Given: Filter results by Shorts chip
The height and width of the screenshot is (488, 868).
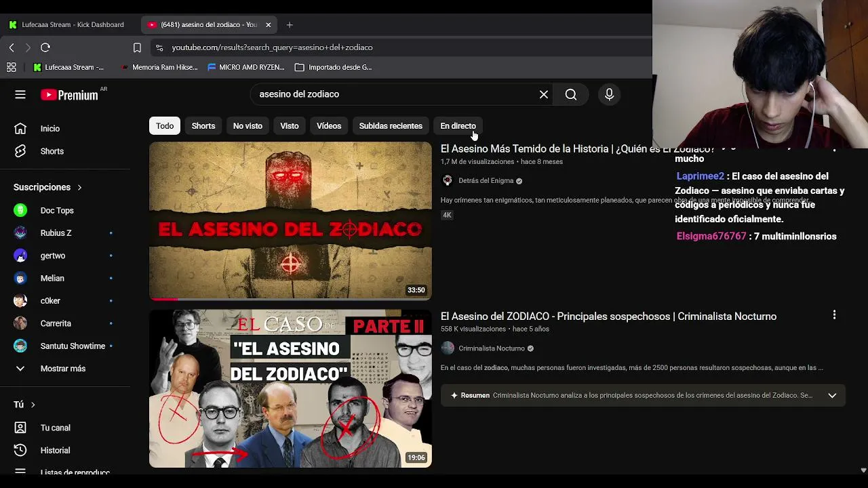Looking at the screenshot, I should pos(203,126).
